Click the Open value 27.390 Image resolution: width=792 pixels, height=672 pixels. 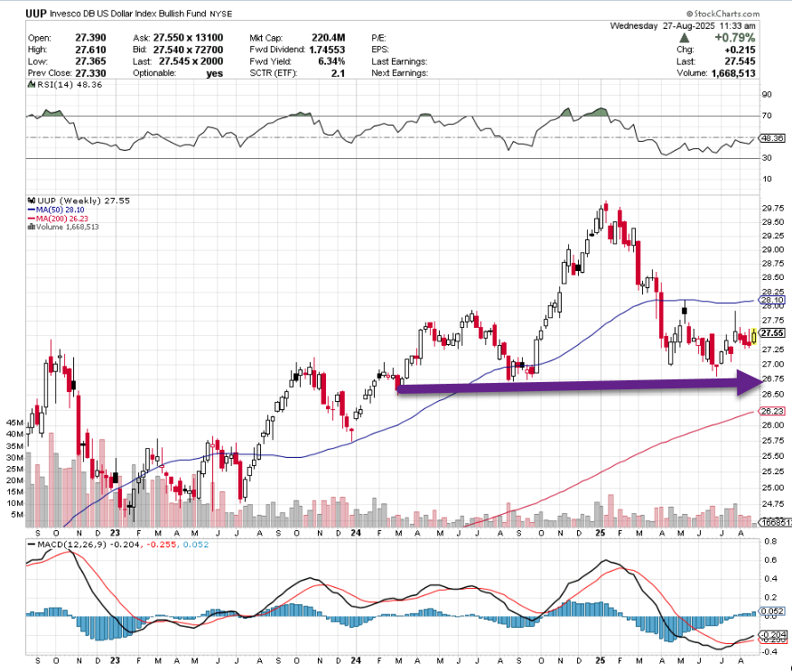91,38
